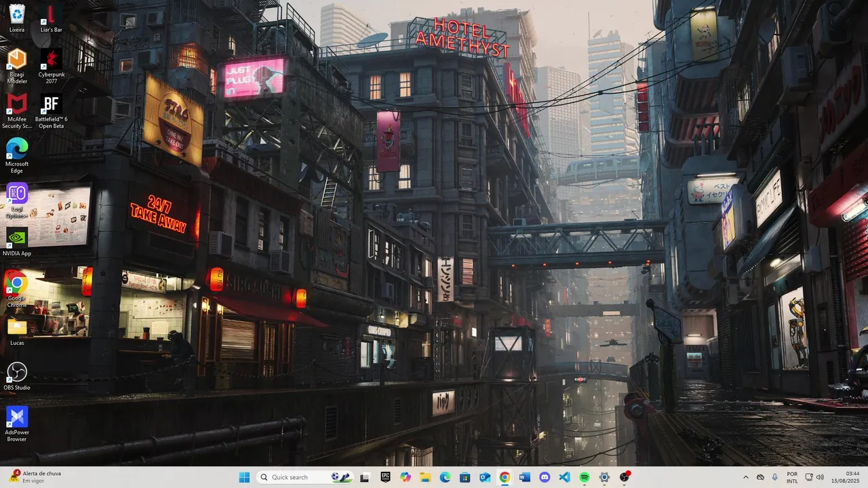Click the Quick search box in taskbar
Viewport: 868px width, 488px height.
[306, 477]
